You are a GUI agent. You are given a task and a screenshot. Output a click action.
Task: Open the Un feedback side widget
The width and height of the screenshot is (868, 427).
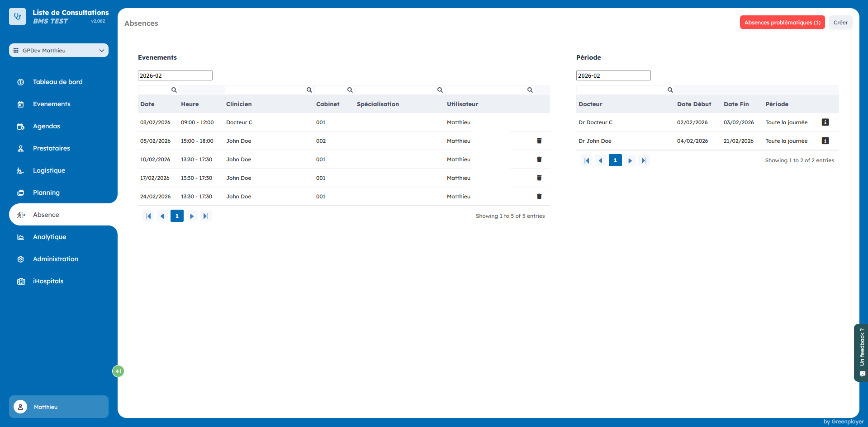(861, 352)
